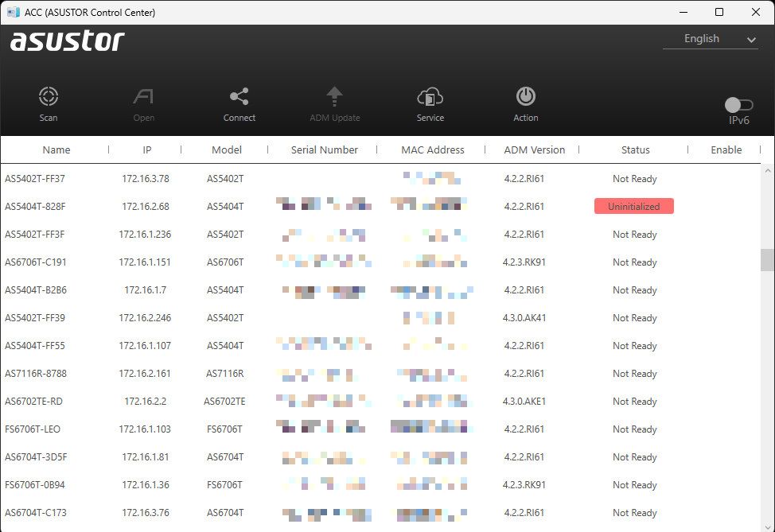Click IP address 172.16.3.78
The image size is (775, 532).
146,179
